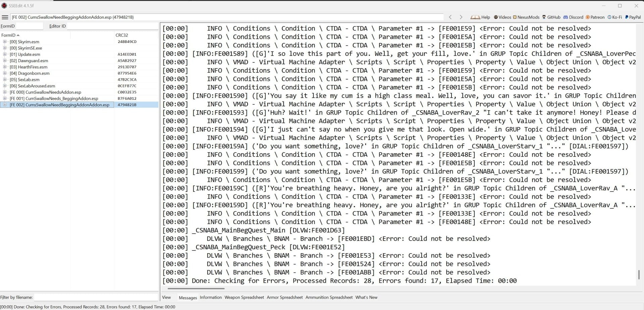Open the Armor Spreadsheet tab
Viewport: 644px width, 310px height.
coord(285,297)
